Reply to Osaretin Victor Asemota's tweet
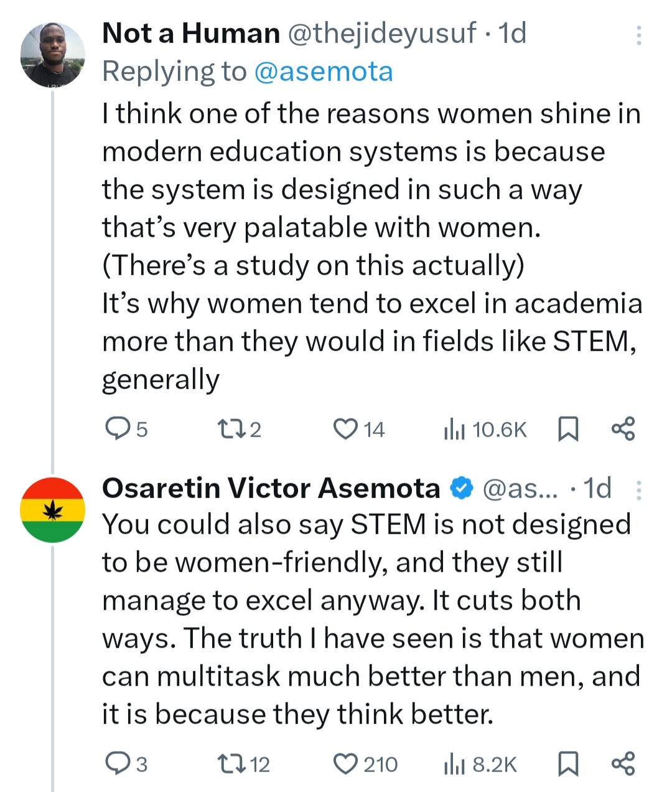 tap(116, 763)
